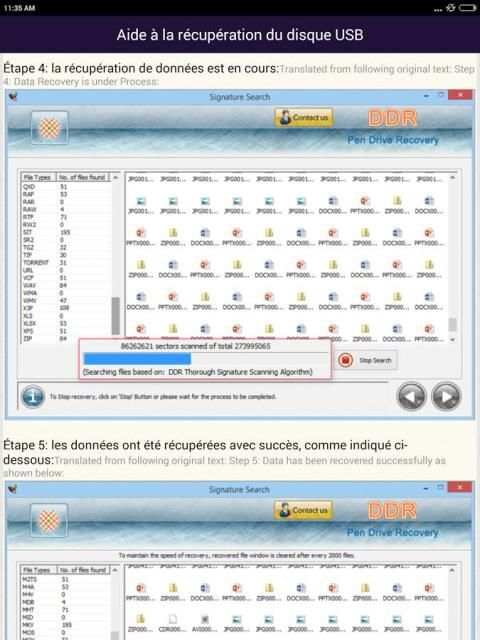The image size is (480, 640).
Task: Tap the 11:35 AM clock in status bar
Action: tap(19, 8)
